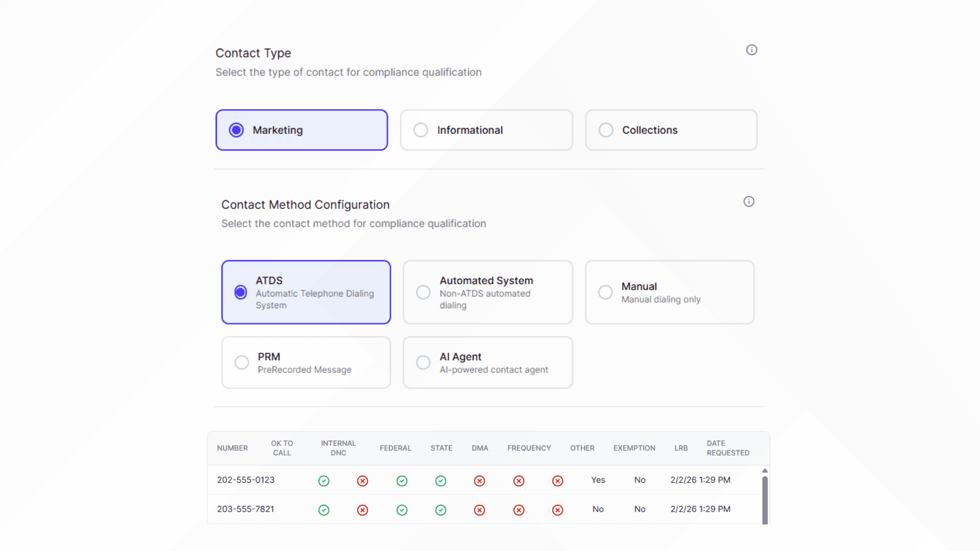Screen dimensions: 980x551
Task: Click first green check in 202-555-0123 row
Action: pos(324,481)
